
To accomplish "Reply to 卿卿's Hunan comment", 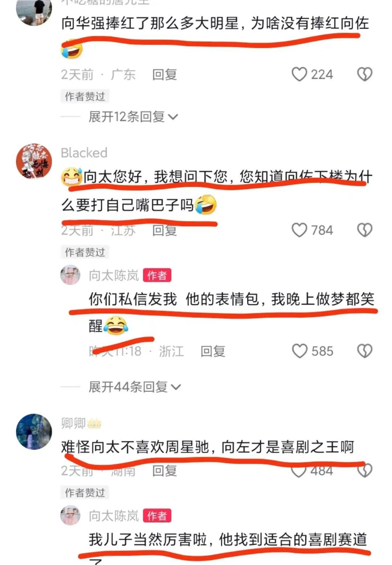I will (x=164, y=471).
